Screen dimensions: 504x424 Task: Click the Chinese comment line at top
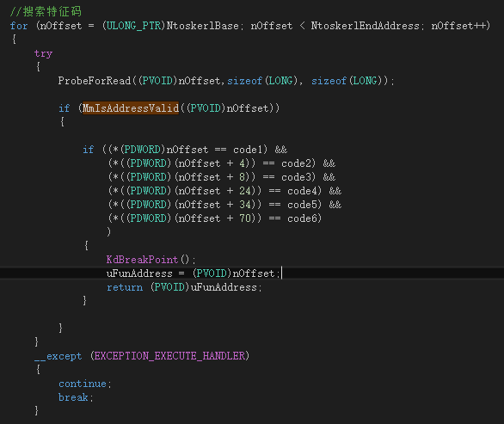[46, 11]
